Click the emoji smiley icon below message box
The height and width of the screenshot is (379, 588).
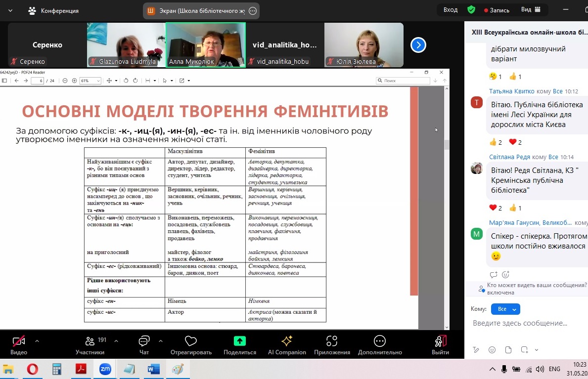pos(492,350)
